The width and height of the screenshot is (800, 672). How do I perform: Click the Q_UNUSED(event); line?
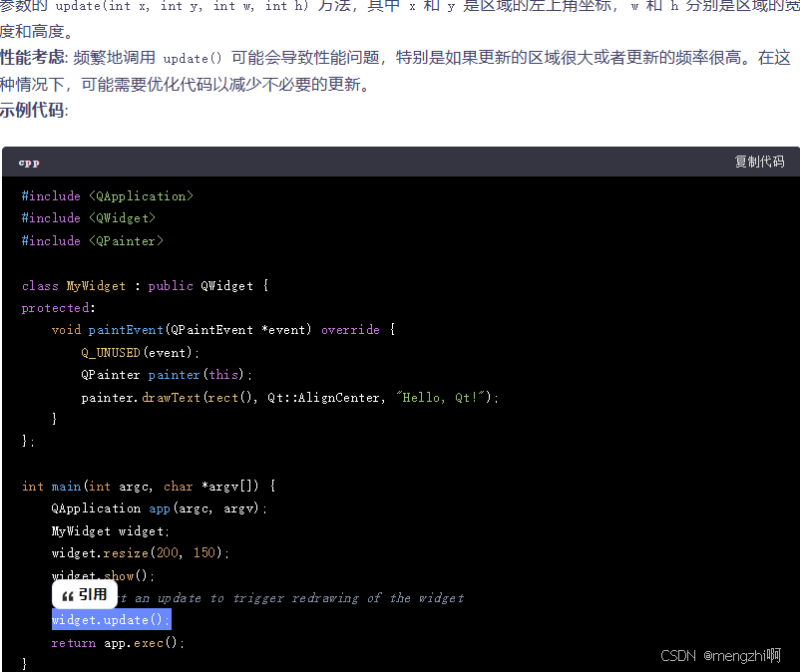(x=140, y=352)
